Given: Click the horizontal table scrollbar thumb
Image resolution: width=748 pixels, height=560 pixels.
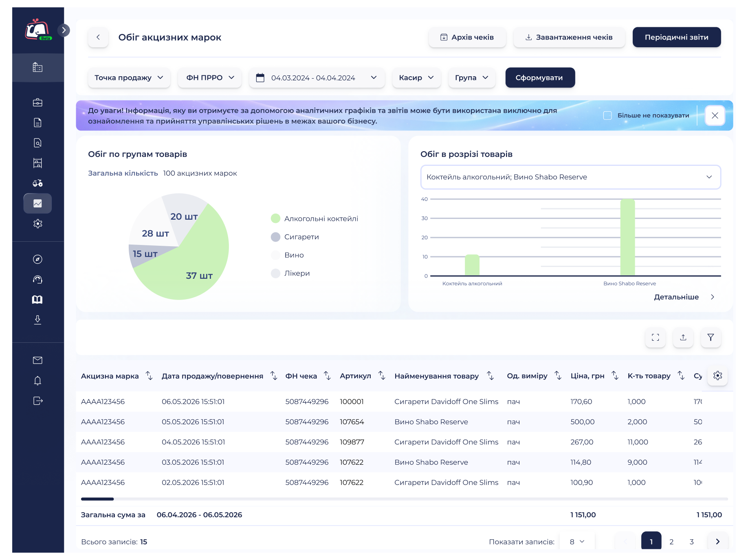Looking at the screenshot, I should tap(97, 499).
